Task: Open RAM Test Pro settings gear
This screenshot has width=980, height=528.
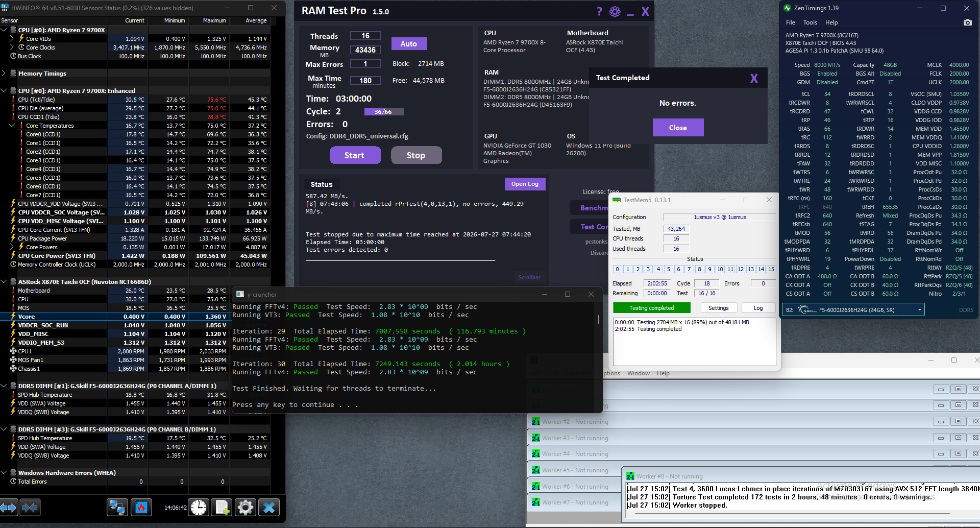Action: click(615, 11)
